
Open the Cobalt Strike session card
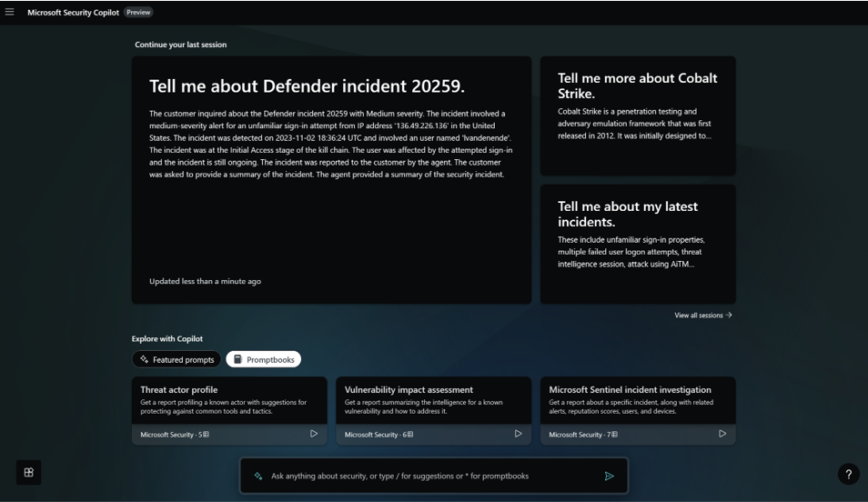638,115
